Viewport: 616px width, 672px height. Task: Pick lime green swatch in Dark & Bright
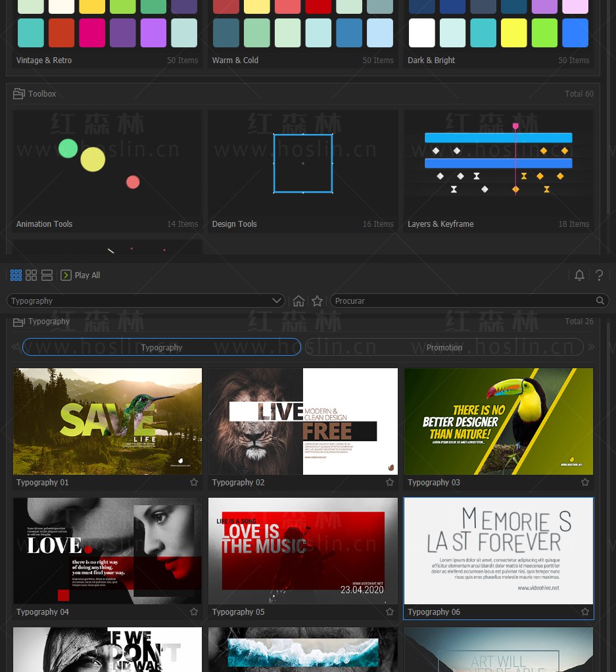[544, 33]
